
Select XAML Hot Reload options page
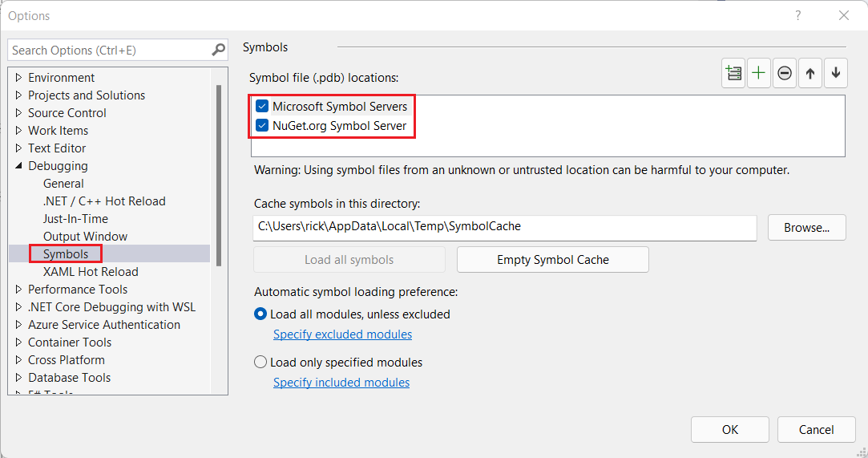click(x=91, y=272)
